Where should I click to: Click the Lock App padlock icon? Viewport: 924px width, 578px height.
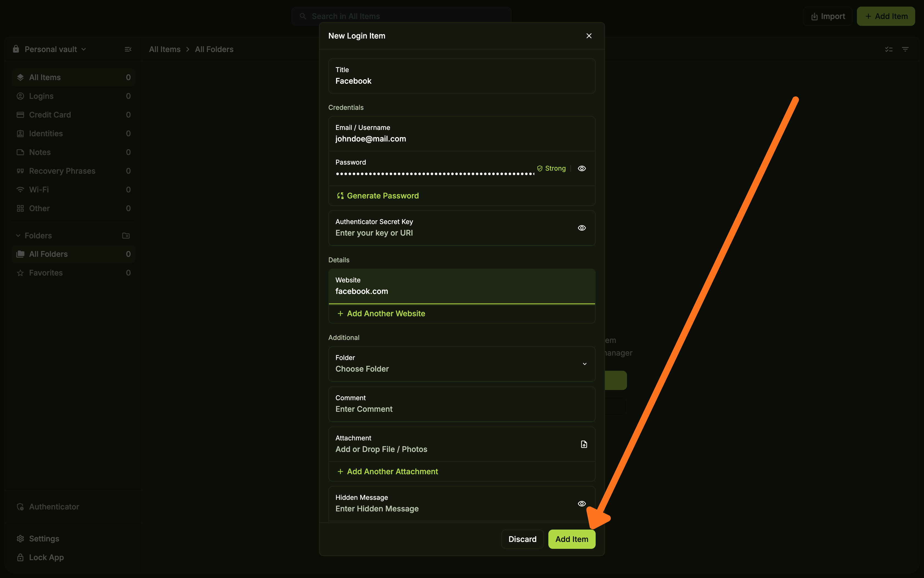pos(20,557)
